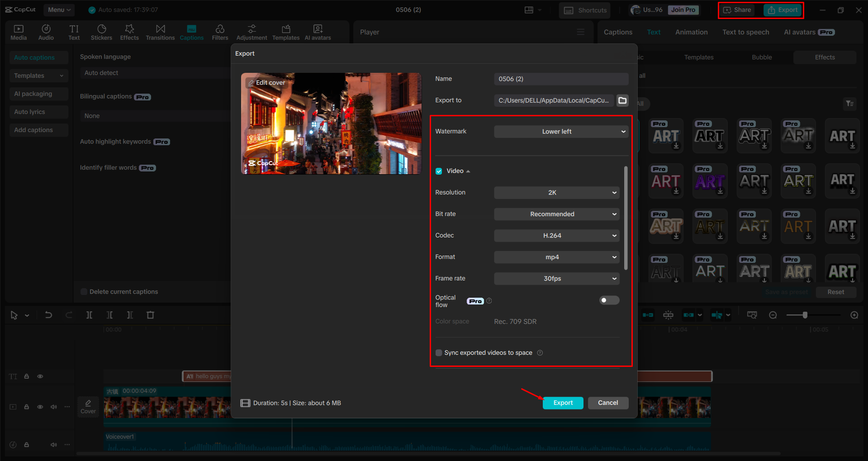Open the Menu dropdown
The height and width of the screenshot is (461, 868).
59,10
